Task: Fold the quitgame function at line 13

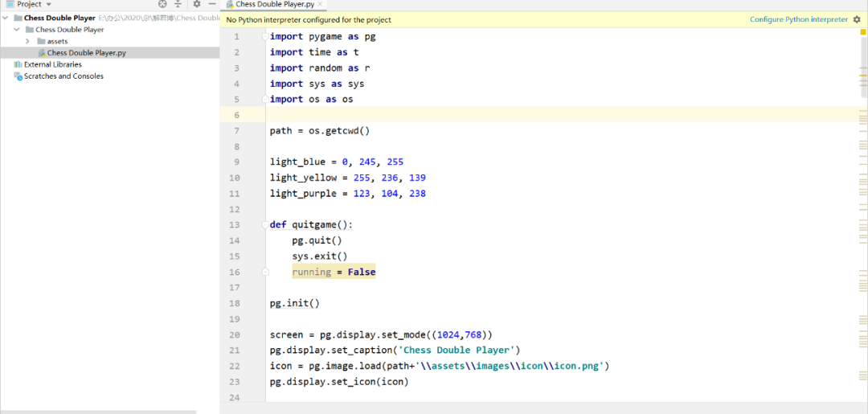Action: click(x=266, y=225)
